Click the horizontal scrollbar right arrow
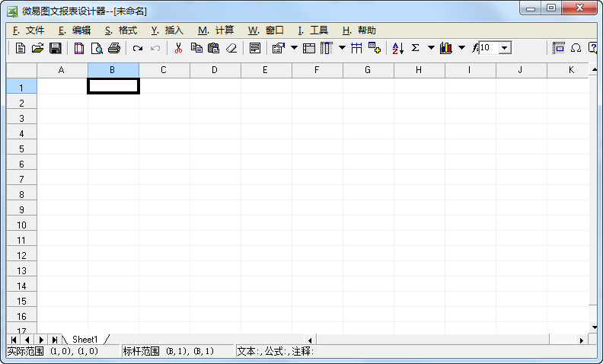The width and height of the screenshot is (603, 364). click(x=582, y=340)
